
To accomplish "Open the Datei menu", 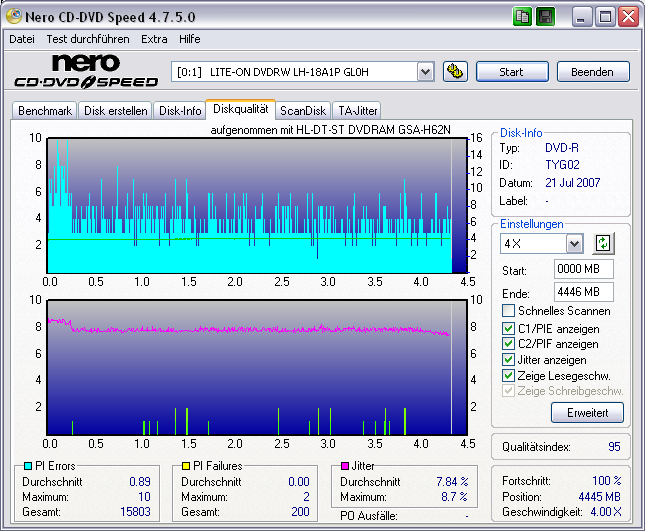I will tap(22, 39).
